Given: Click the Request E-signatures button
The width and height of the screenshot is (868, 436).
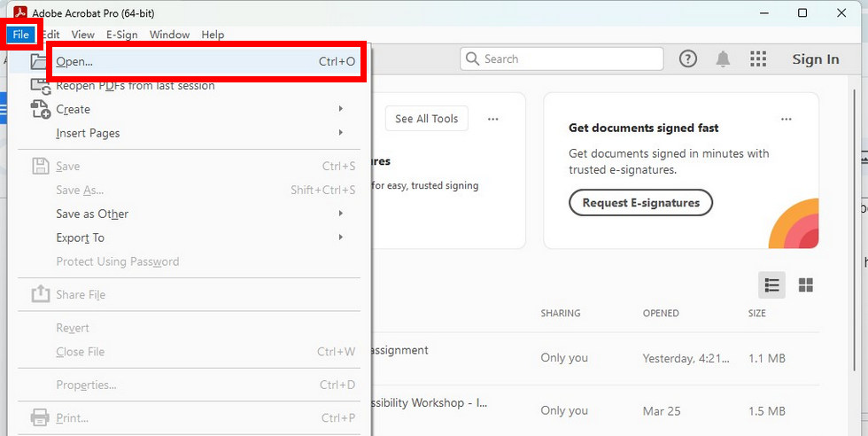Looking at the screenshot, I should [x=640, y=203].
